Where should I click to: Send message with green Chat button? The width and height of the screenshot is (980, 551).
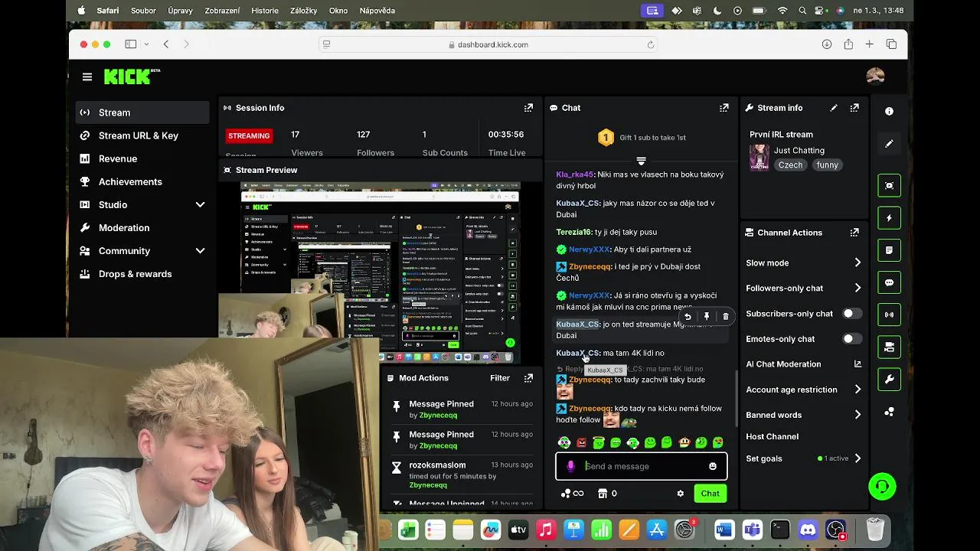[x=710, y=494]
